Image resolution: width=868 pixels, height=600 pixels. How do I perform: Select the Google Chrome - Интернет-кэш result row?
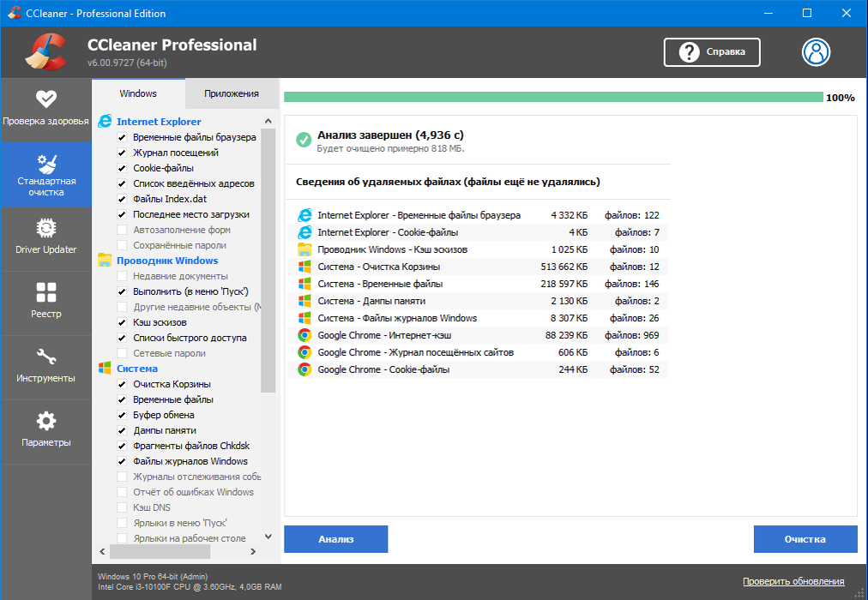[x=477, y=335]
